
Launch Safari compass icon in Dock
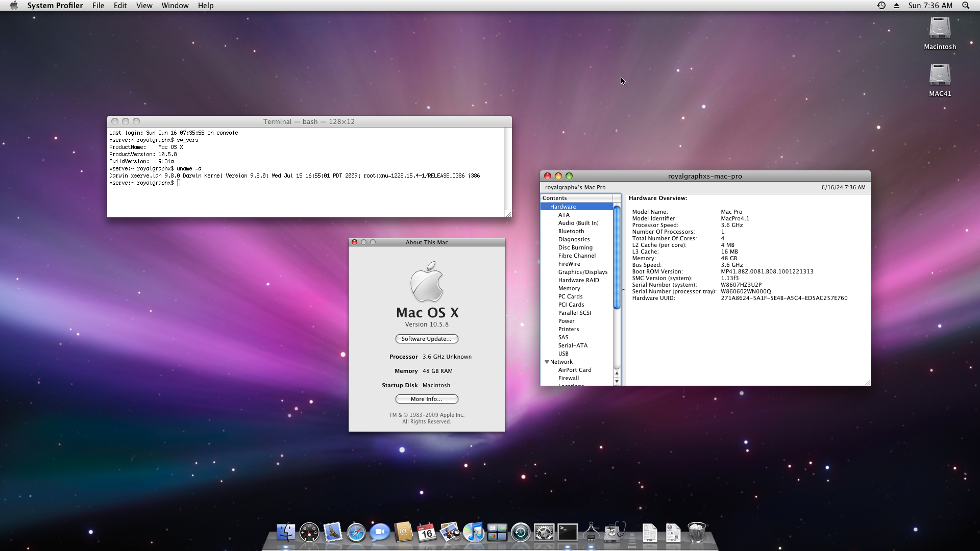356,533
